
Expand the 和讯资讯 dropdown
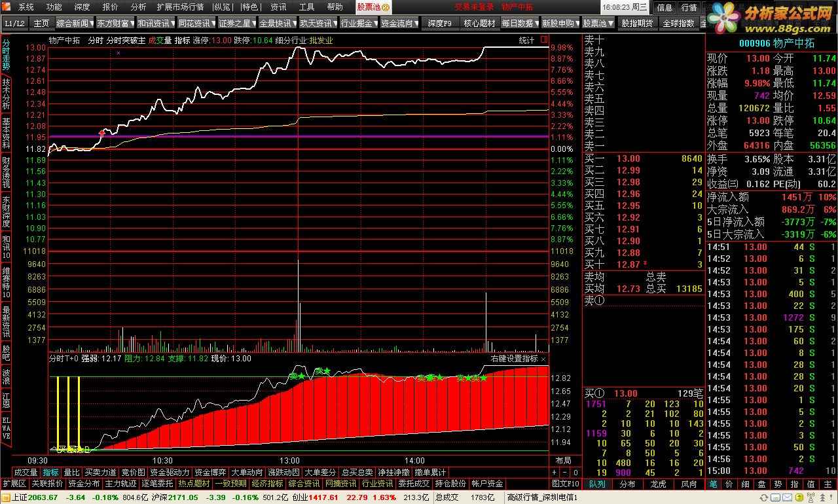173,24
